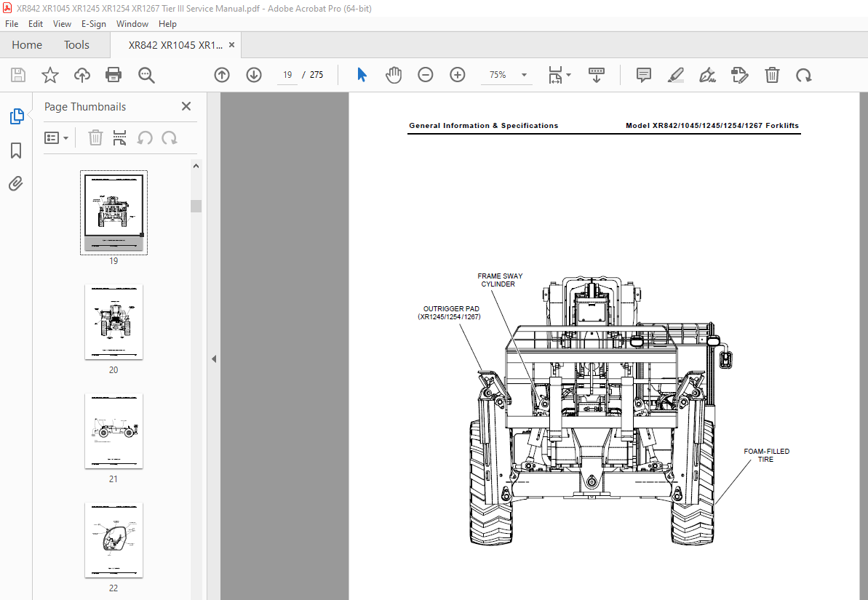Image resolution: width=868 pixels, height=600 pixels.
Task: Activate the Hand pan tool
Action: click(x=394, y=75)
